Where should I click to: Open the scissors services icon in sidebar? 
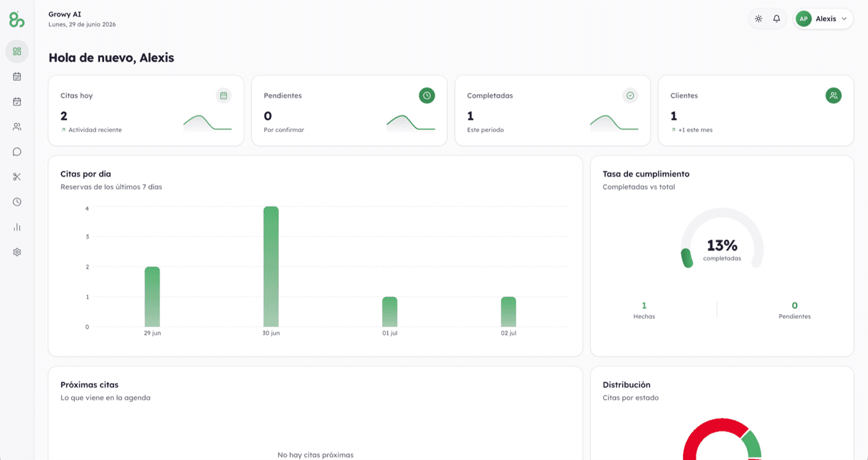tap(17, 177)
